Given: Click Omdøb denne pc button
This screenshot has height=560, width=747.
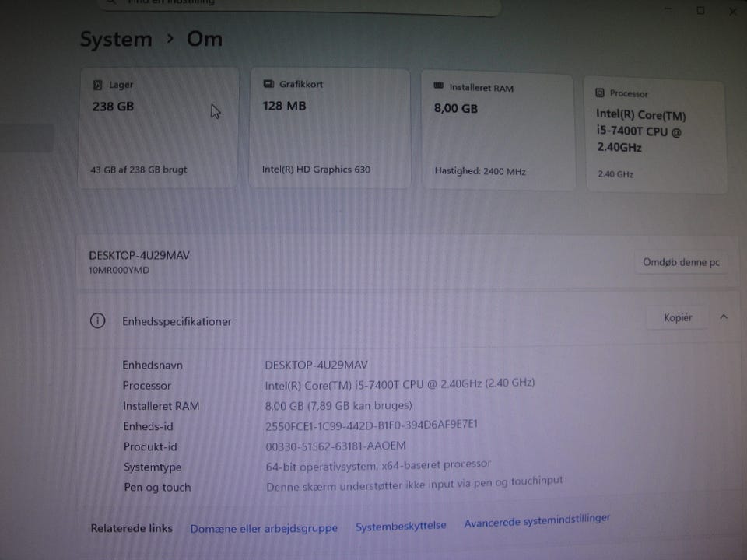Looking at the screenshot, I should 681,262.
